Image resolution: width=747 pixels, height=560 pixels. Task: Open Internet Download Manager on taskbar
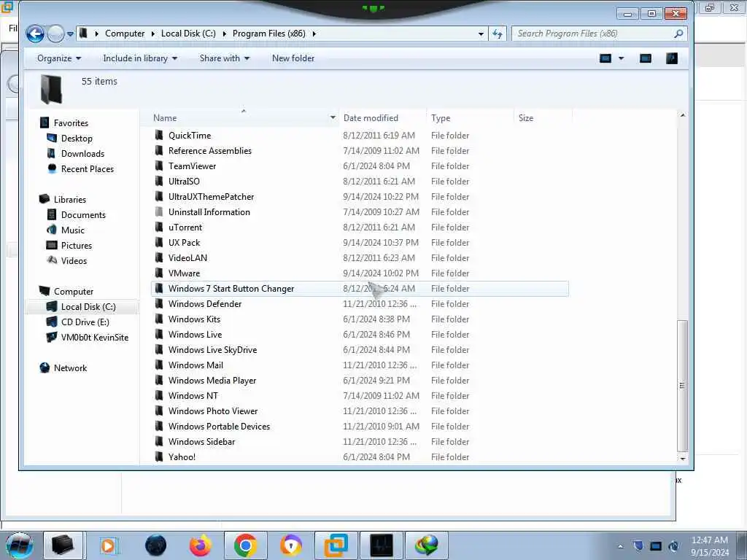tap(426, 545)
